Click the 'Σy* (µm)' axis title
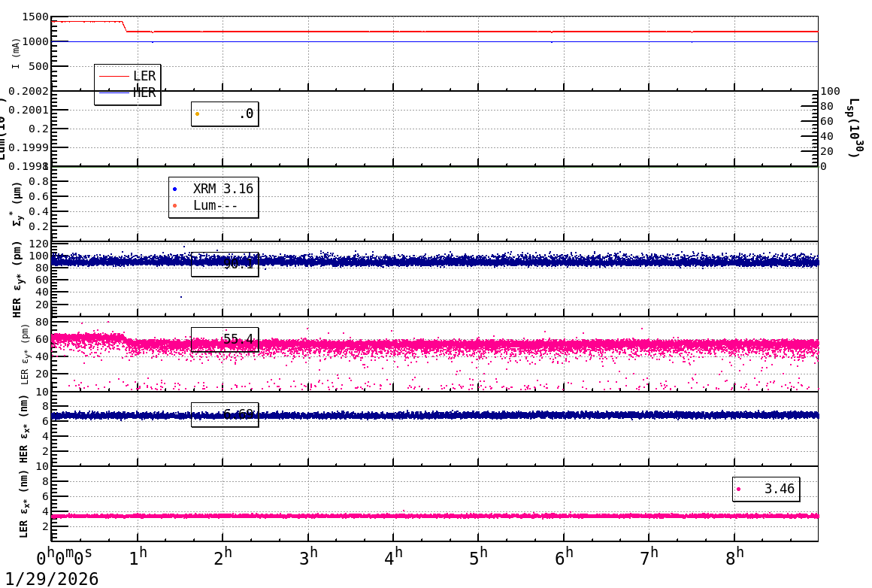 [18, 204]
